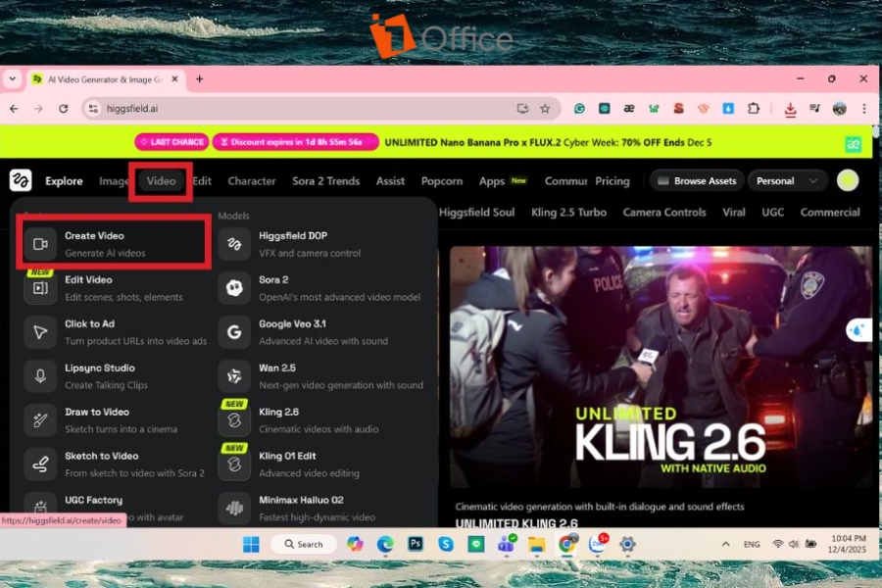Screen dimensions: 882x588
Task: Choose the Sketch to Video icon
Action: coord(40,465)
